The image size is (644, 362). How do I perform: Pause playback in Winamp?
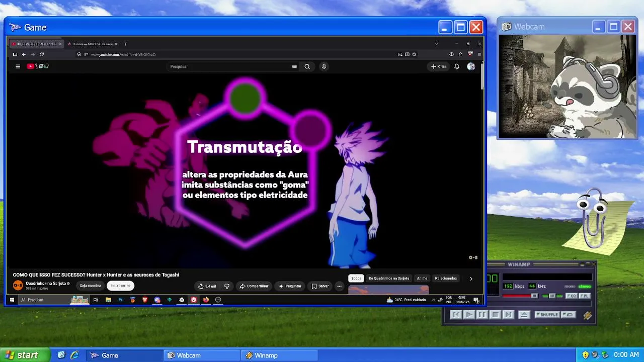point(482,315)
